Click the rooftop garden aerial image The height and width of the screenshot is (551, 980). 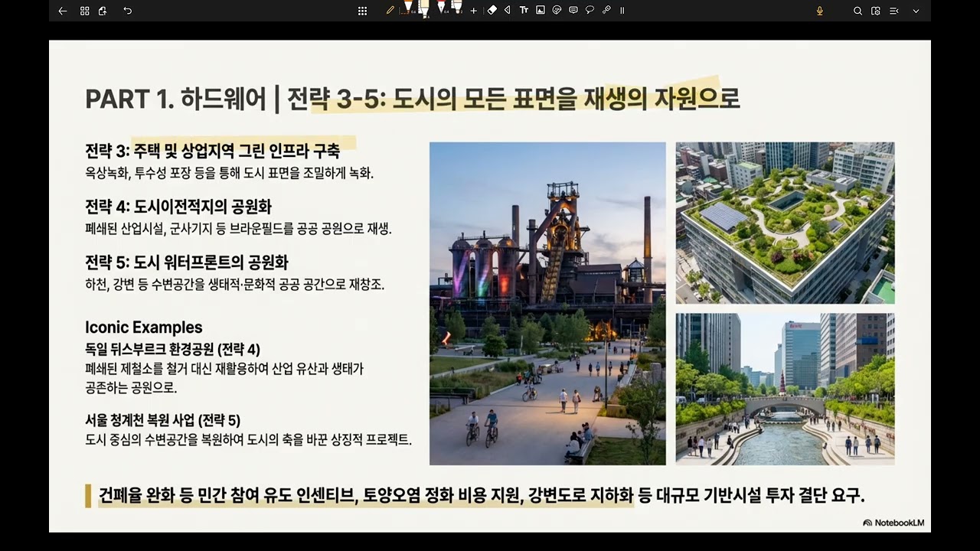pos(785,223)
